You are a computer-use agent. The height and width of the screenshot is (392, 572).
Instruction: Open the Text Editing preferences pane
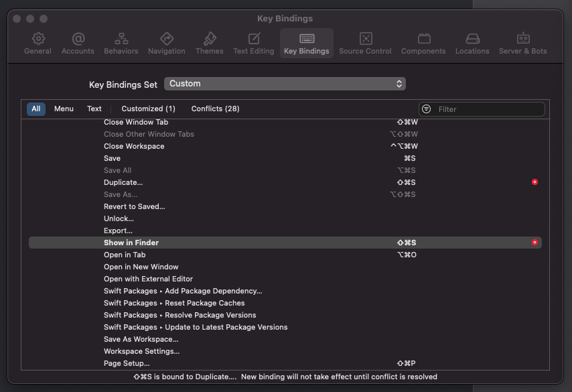[x=254, y=44]
